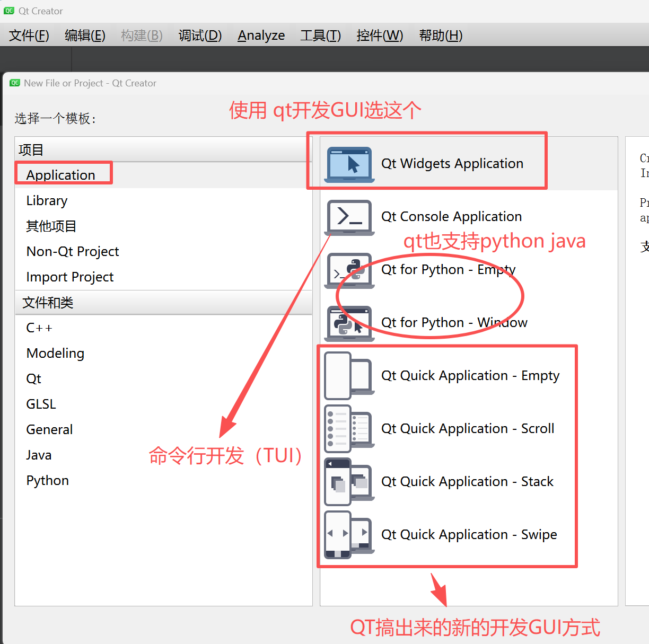The width and height of the screenshot is (649, 644).
Task: Click the Qt Quick Application - Swipe icon
Action: point(349,535)
